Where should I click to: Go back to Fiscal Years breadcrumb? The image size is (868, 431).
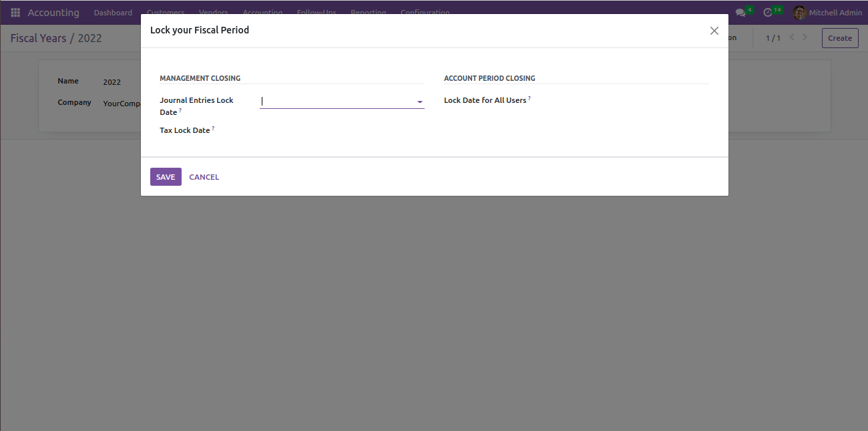(x=38, y=38)
